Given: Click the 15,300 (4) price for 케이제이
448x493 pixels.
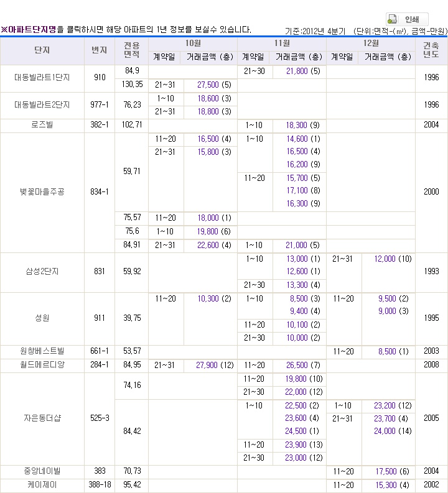Looking at the screenshot, I should click(x=393, y=486).
